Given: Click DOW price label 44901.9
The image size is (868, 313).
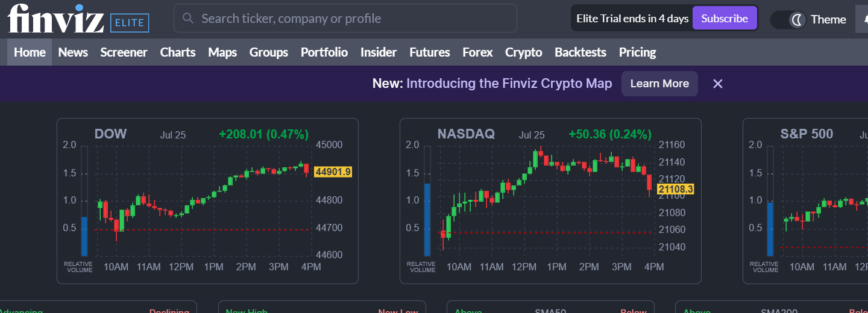Looking at the screenshot, I should 333,172.
